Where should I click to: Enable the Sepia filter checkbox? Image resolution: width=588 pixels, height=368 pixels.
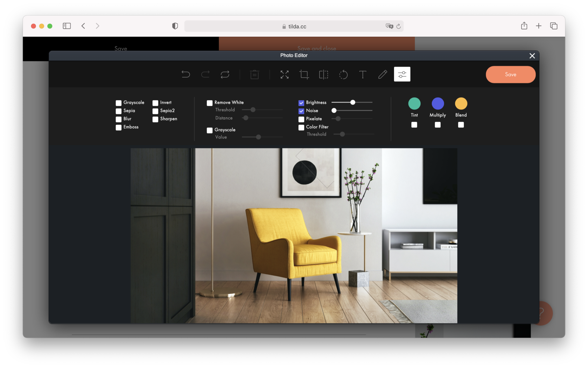pos(119,111)
